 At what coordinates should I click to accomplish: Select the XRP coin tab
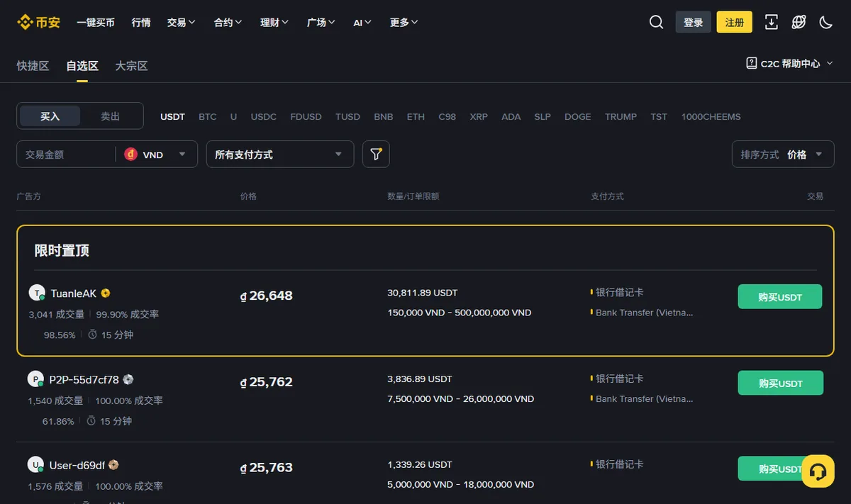(x=479, y=116)
